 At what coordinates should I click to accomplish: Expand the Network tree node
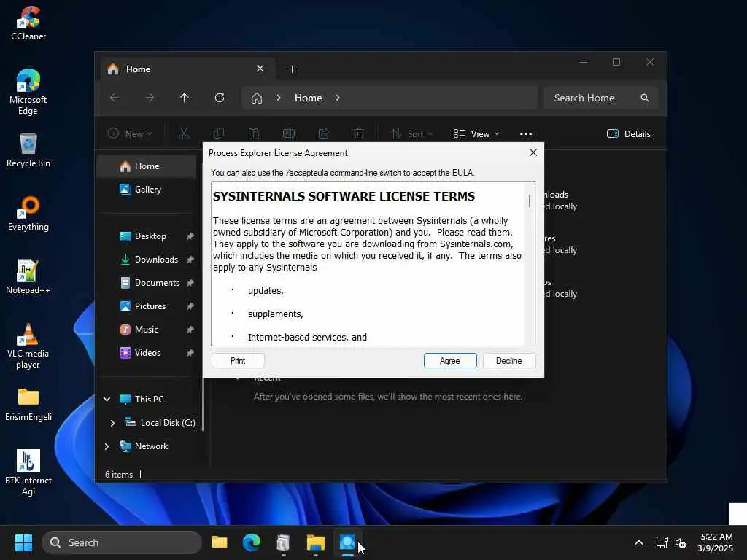(x=107, y=446)
